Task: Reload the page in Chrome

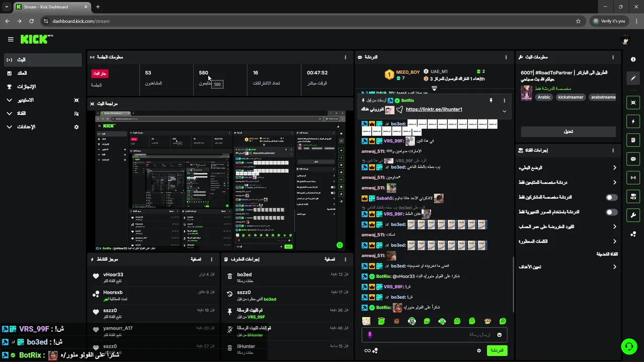Action: point(32,21)
